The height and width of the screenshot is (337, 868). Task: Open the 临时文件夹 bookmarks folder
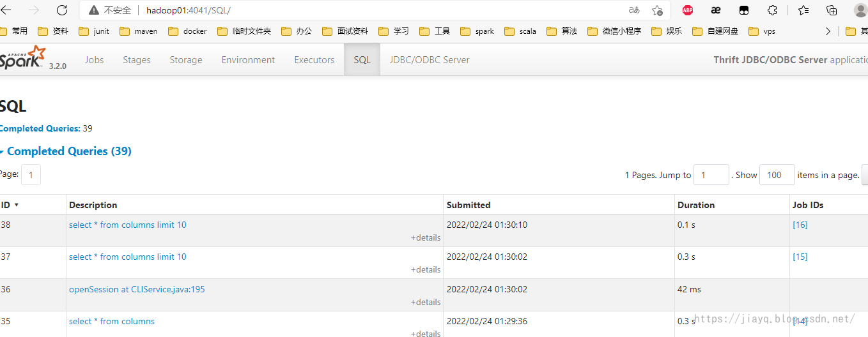[244, 31]
